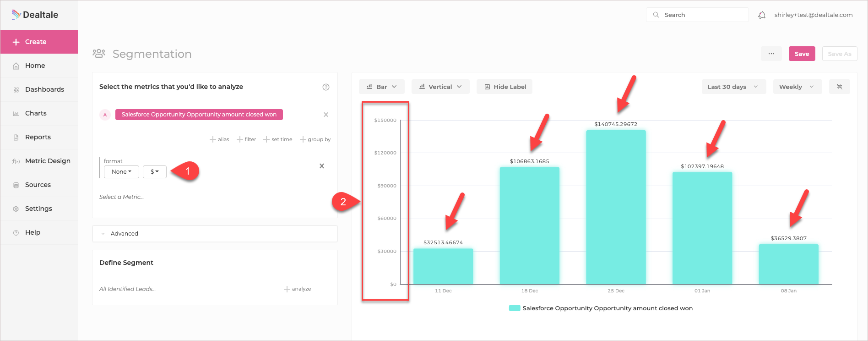Viewport: 868px width, 341px height.
Task: Click the A metric letter badge
Action: [x=105, y=115]
